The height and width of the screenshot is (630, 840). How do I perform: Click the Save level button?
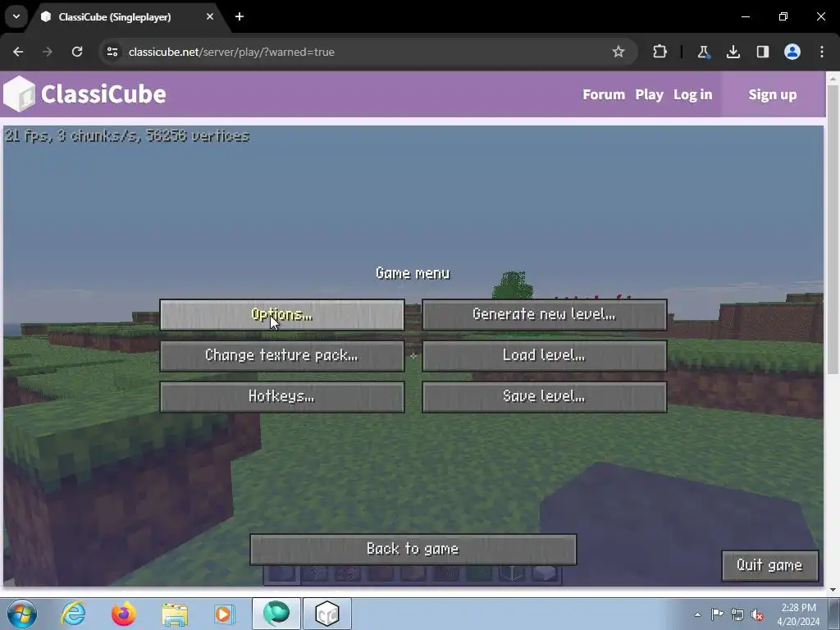(545, 397)
